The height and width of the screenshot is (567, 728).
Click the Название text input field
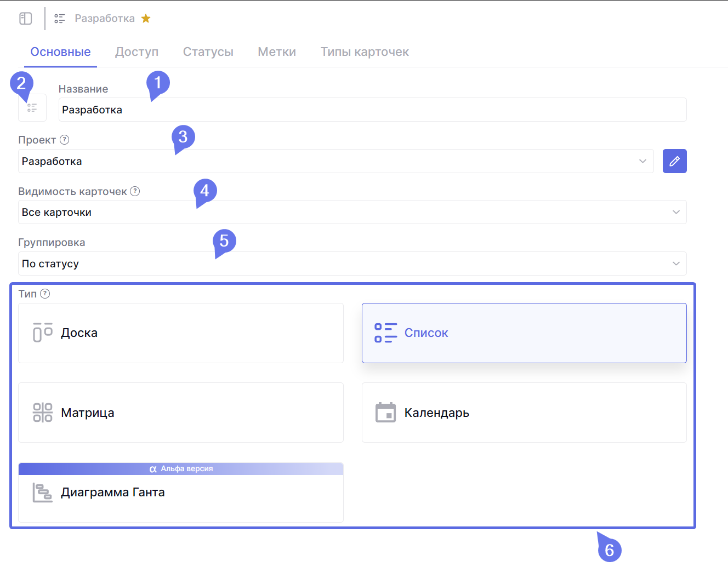point(372,110)
